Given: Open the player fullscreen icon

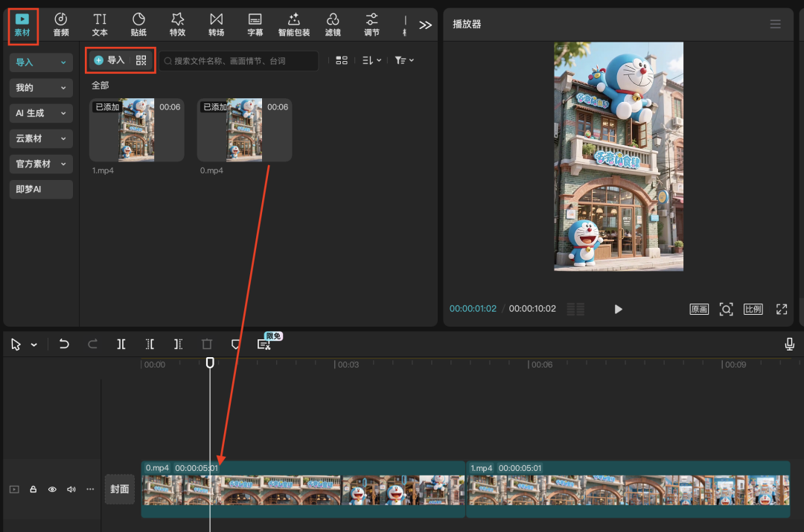Looking at the screenshot, I should [782, 310].
